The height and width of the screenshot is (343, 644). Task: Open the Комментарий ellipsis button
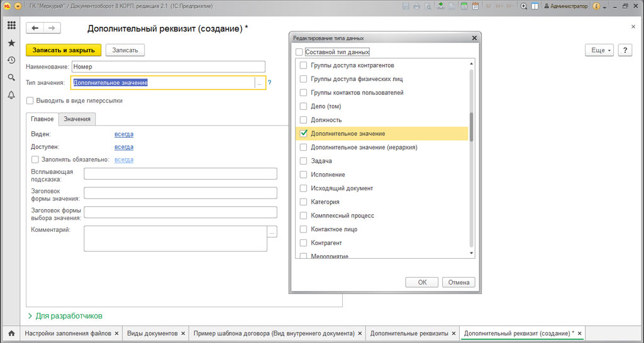(272, 232)
